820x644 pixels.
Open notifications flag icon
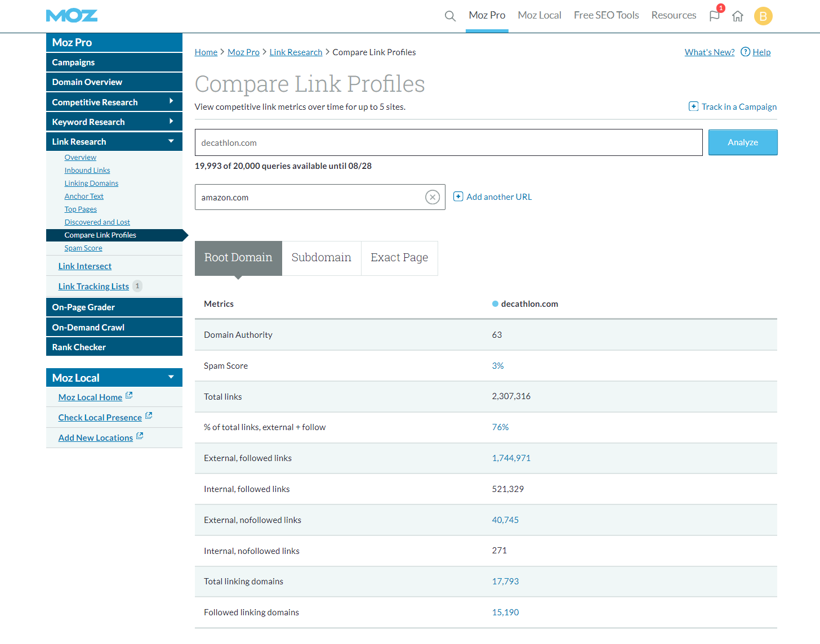714,16
